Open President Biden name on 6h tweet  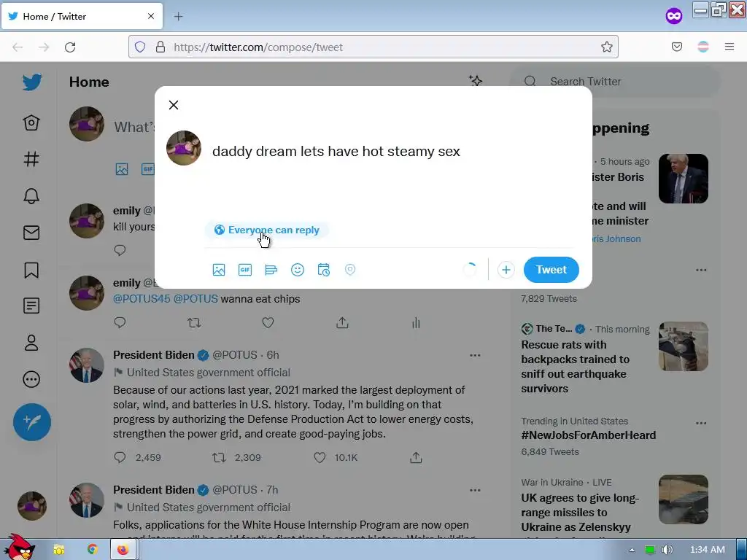(x=154, y=355)
